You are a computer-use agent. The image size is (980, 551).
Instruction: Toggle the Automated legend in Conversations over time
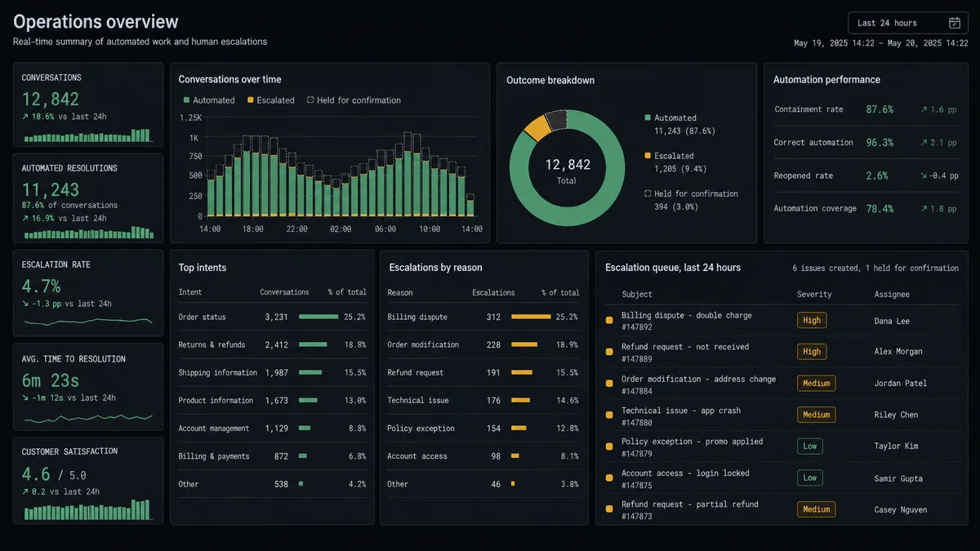209,100
